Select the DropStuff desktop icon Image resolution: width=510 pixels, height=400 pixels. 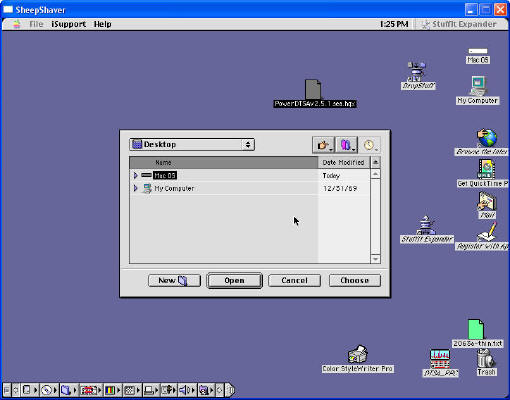[417, 71]
